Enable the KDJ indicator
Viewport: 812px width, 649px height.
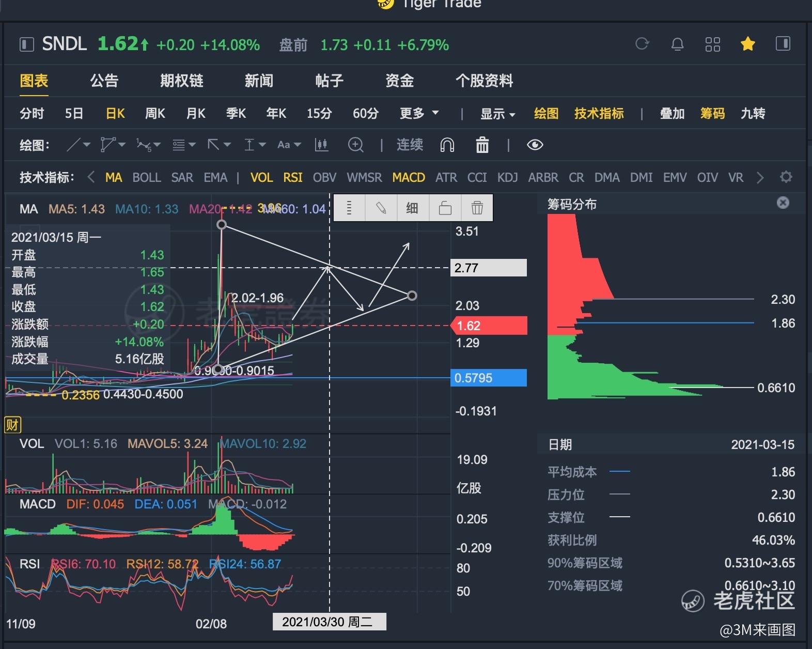507,177
